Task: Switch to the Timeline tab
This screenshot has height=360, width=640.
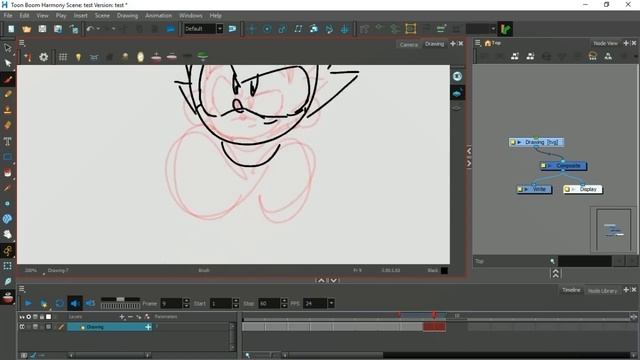Action: tap(571, 290)
